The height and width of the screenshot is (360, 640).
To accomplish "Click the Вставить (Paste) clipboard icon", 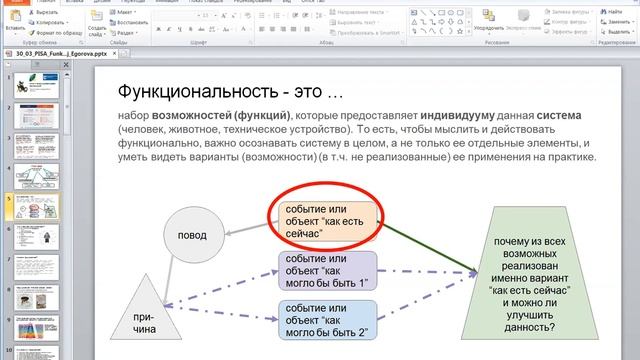I will point(16,16).
